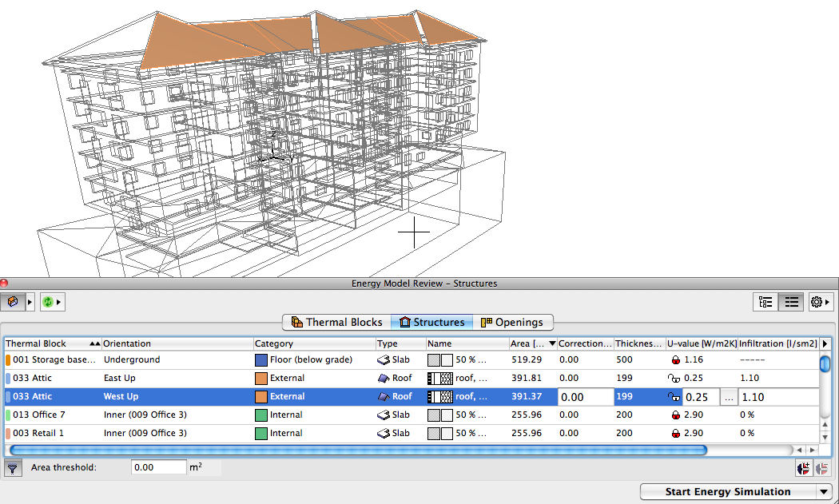This screenshot has height=504, width=839.
Task: Click the area threshold filter icon
Action: pyautogui.click(x=13, y=468)
